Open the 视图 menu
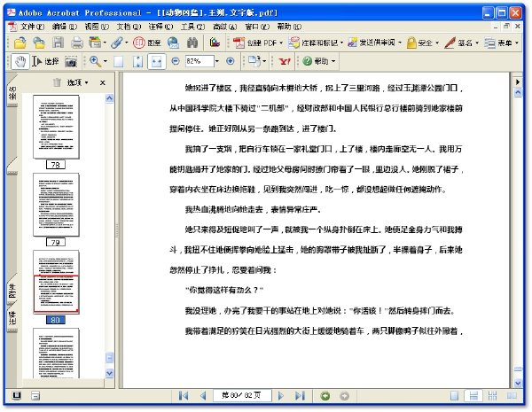This screenshot has height=412, width=532. click(x=97, y=27)
